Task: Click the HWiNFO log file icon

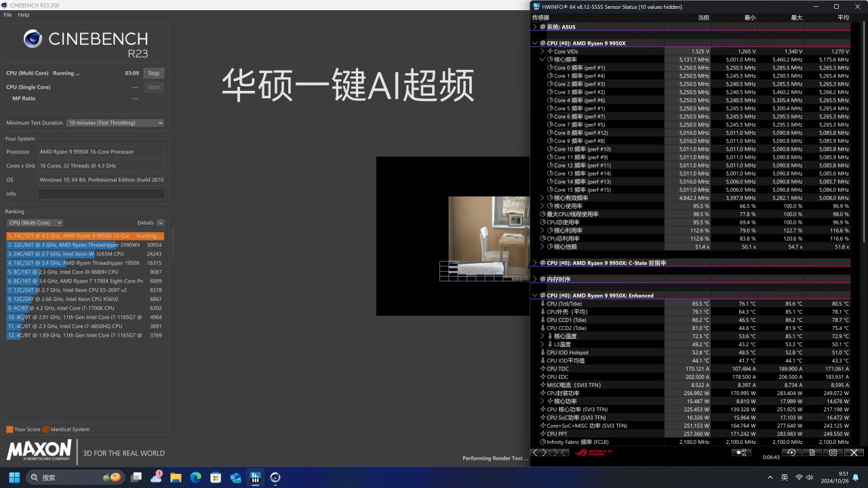Action: point(812,453)
